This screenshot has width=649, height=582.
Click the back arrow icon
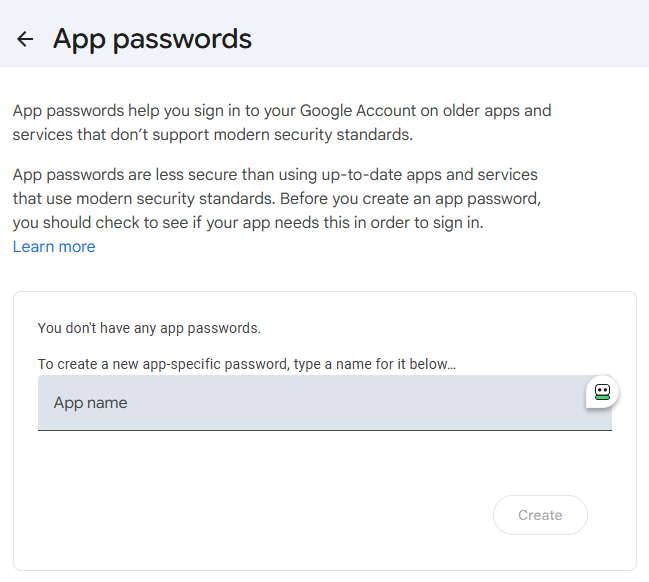pyautogui.click(x=25, y=39)
